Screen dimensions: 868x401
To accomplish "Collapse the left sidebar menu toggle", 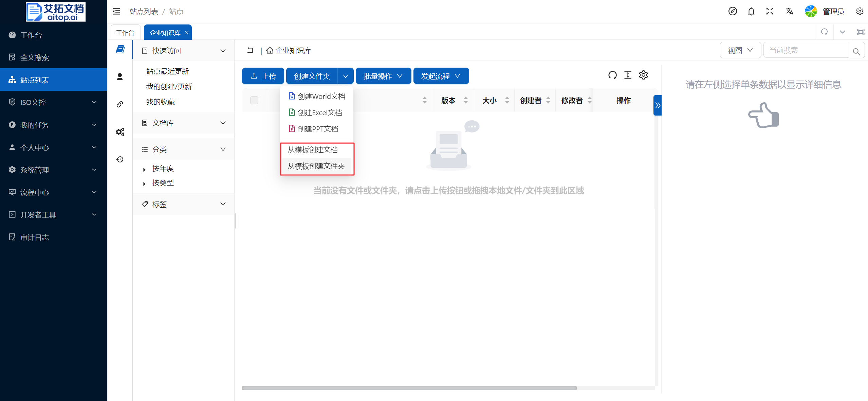I will tap(116, 12).
